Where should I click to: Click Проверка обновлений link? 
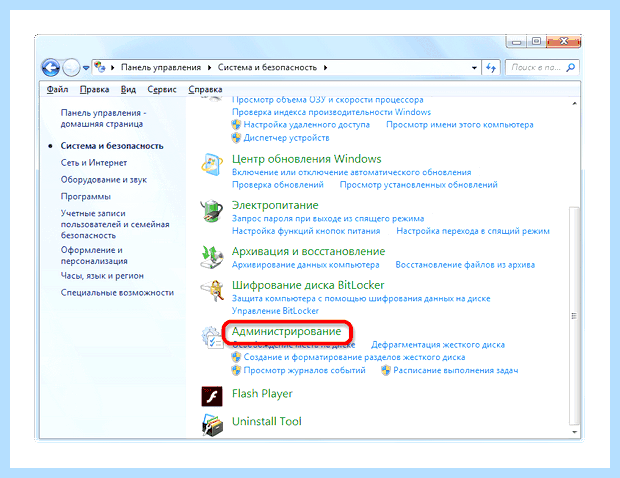click(x=278, y=185)
